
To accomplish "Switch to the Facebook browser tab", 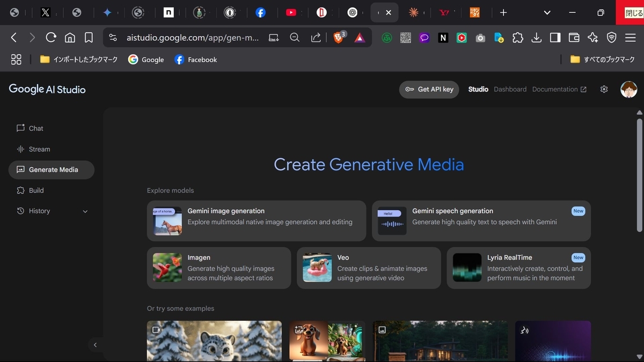I will pos(261,12).
